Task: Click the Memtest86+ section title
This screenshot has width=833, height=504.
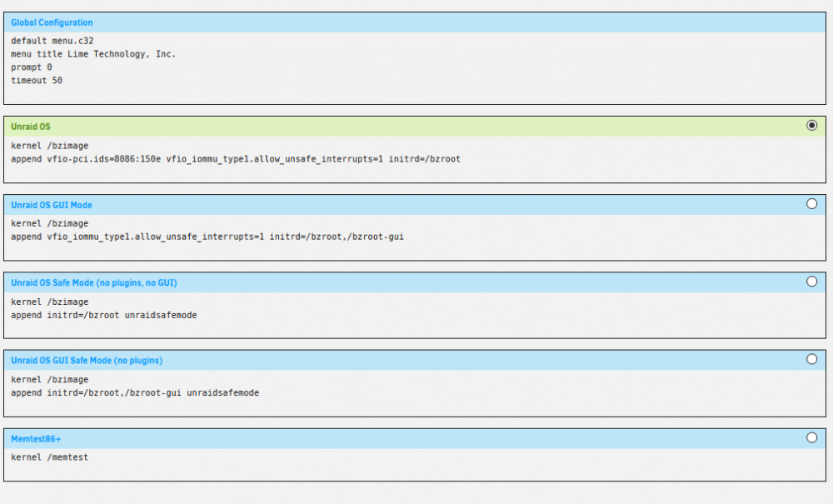Action: click(x=36, y=439)
